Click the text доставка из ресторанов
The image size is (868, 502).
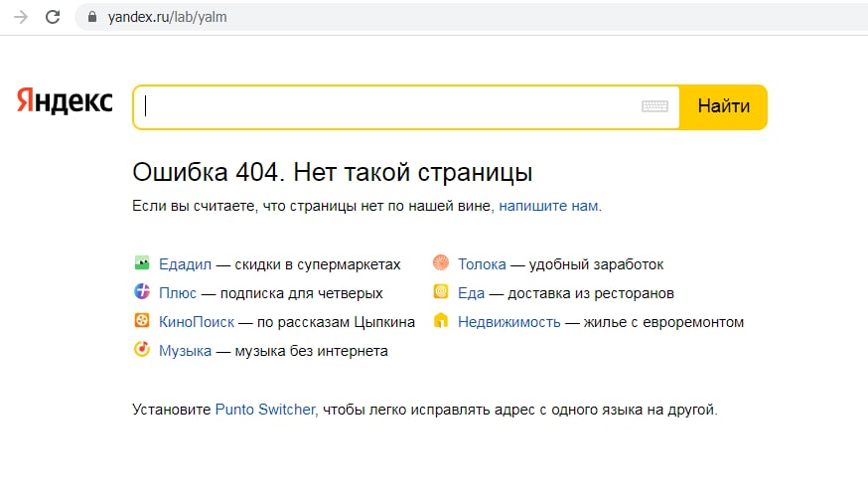591,293
